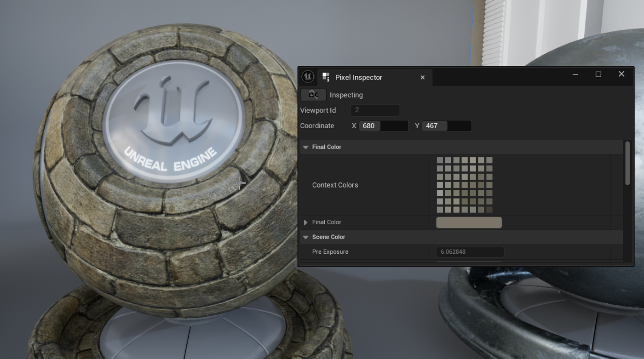The image size is (644, 359).
Task: Expand the Final Color swatch row arrow
Action: point(305,222)
